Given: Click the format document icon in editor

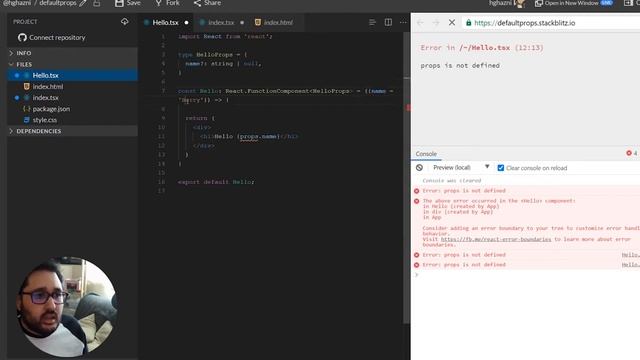Looking at the screenshot, I should coord(372,22).
